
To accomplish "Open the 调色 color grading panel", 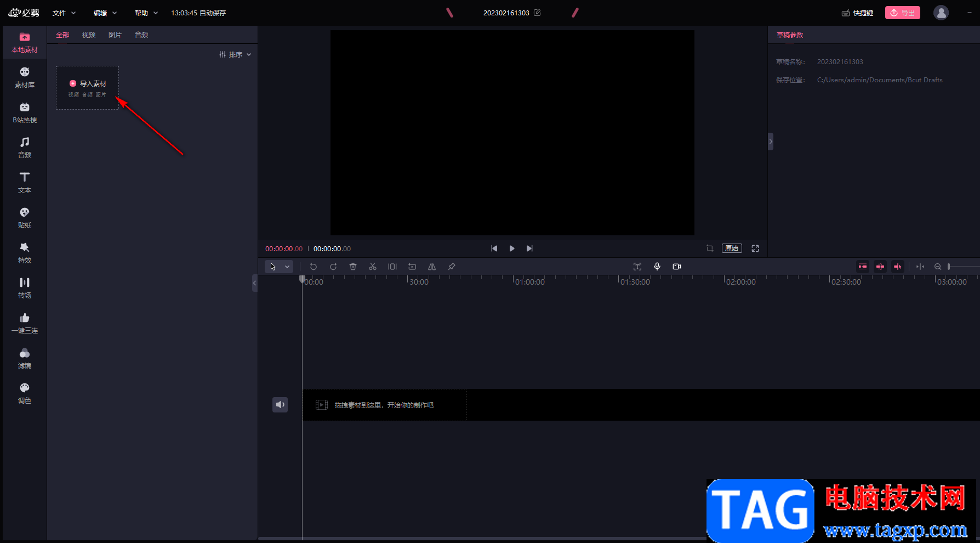I will point(25,394).
